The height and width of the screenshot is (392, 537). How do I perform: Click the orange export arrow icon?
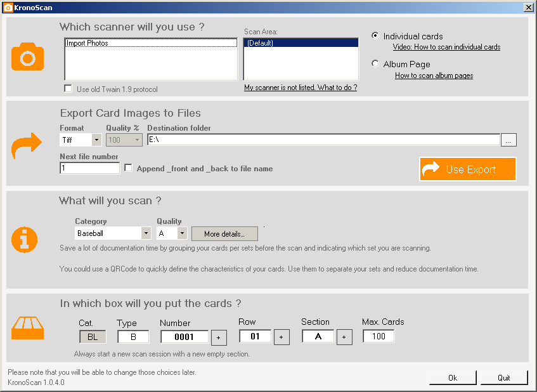click(27, 145)
